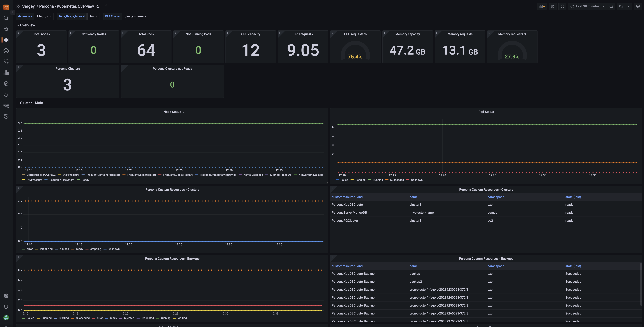Image resolution: width=644 pixels, height=327 pixels.
Task: Click the zoom out time range icon
Action: coord(611,7)
